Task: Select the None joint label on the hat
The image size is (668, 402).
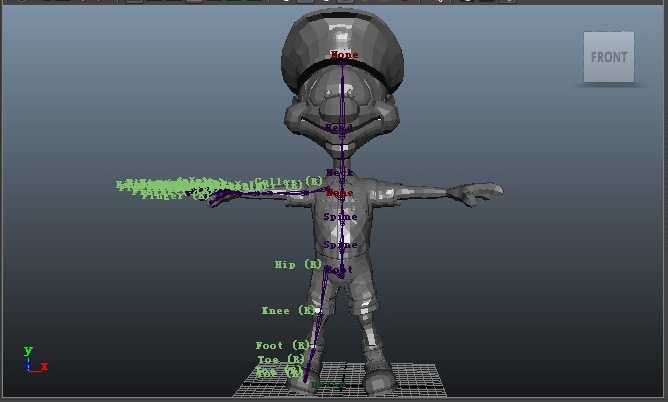Action: (344, 55)
